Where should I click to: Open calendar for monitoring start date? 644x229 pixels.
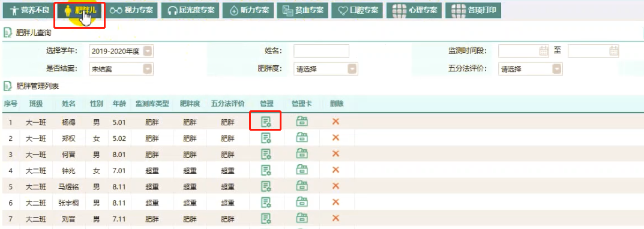point(544,51)
